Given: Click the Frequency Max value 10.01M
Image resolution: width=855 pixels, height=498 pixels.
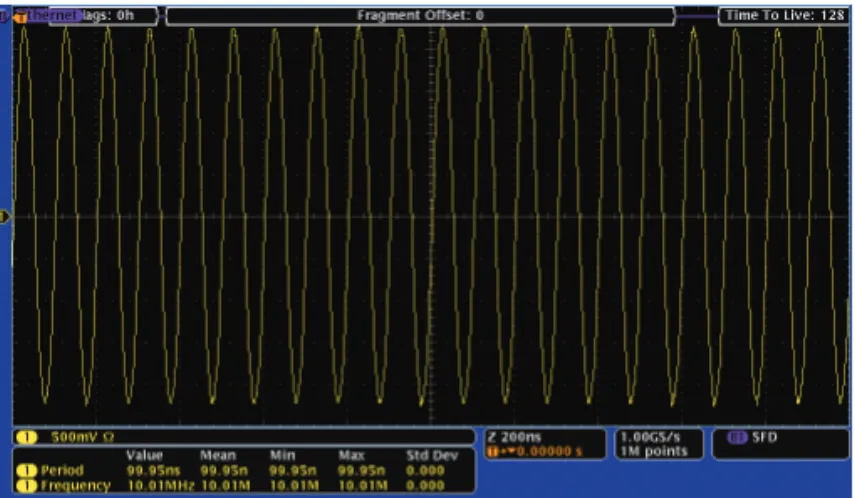Looking at the screenshot, I should 363,485.
